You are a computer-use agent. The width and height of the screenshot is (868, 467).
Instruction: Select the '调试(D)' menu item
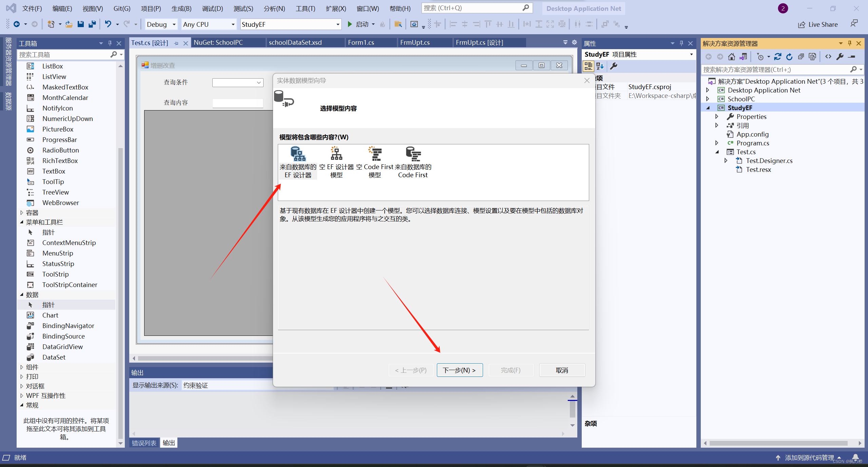(x=212, y=8)
